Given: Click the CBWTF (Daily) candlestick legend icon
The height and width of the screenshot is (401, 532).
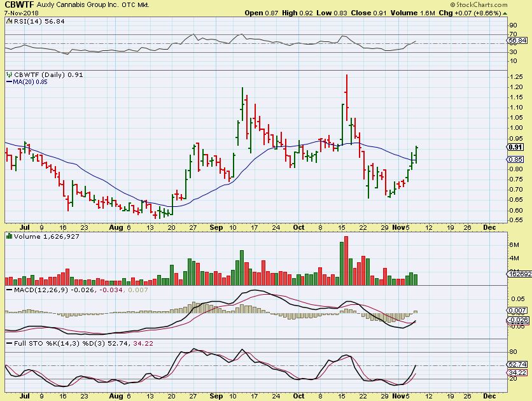Looking at the screenshot, I should point(9,74).
